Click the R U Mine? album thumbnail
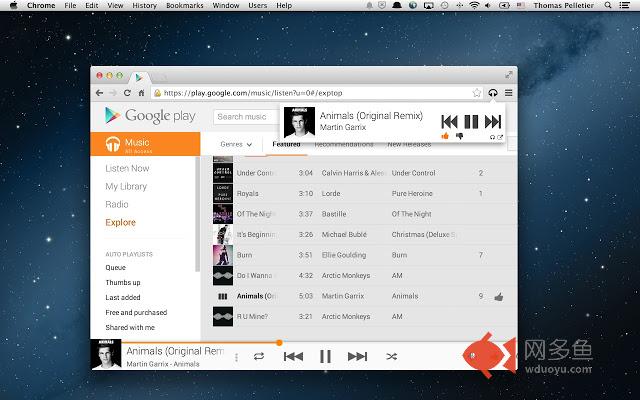The image size is (640, 400). [223, 316]
